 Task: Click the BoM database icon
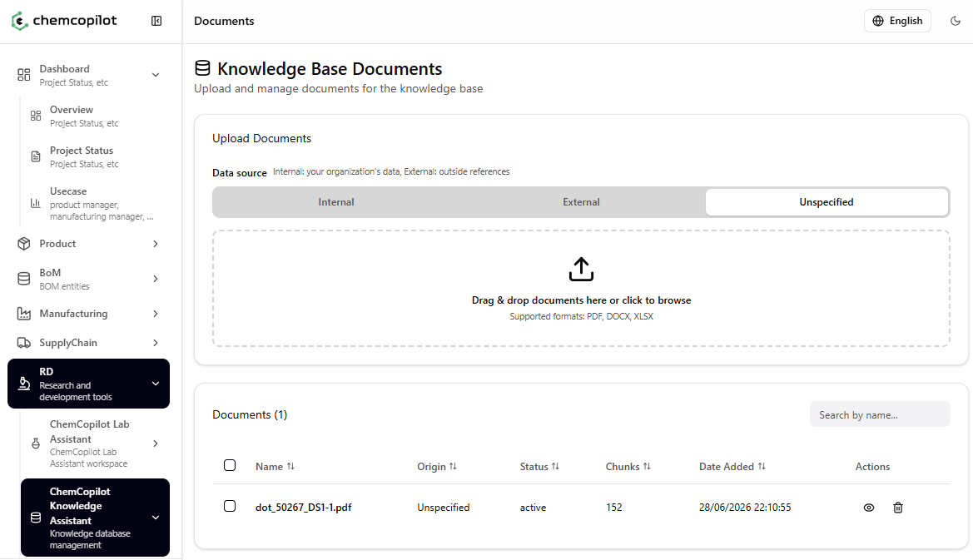[x=23, y=279]
